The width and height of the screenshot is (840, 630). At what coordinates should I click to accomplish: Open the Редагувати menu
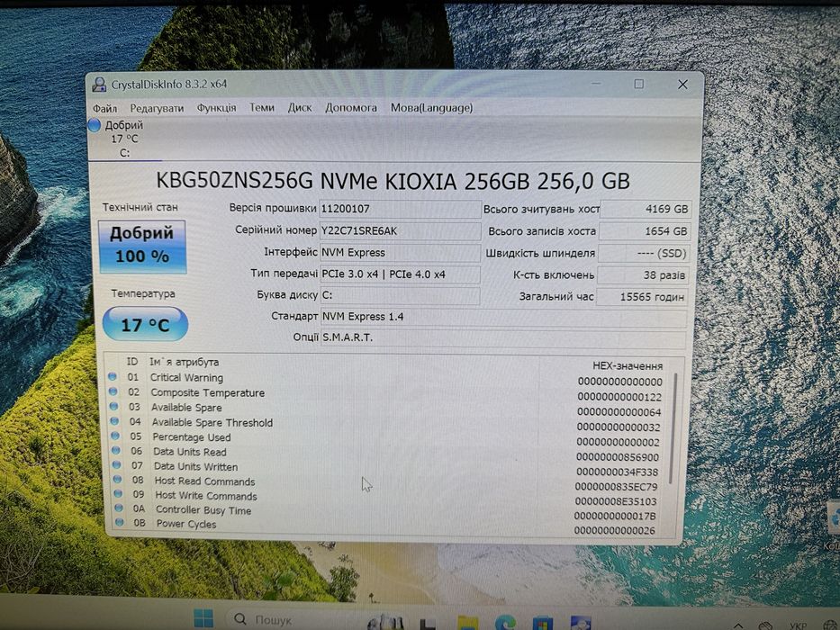[157, 108]
